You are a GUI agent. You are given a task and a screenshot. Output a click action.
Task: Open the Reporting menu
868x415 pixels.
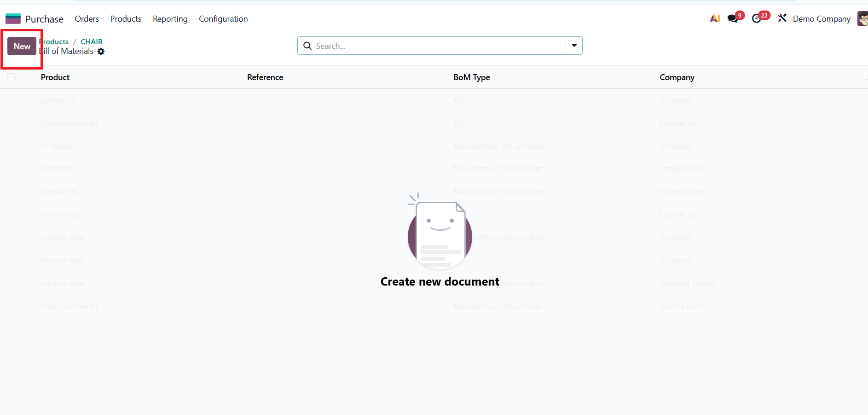[x=170, y=19]
